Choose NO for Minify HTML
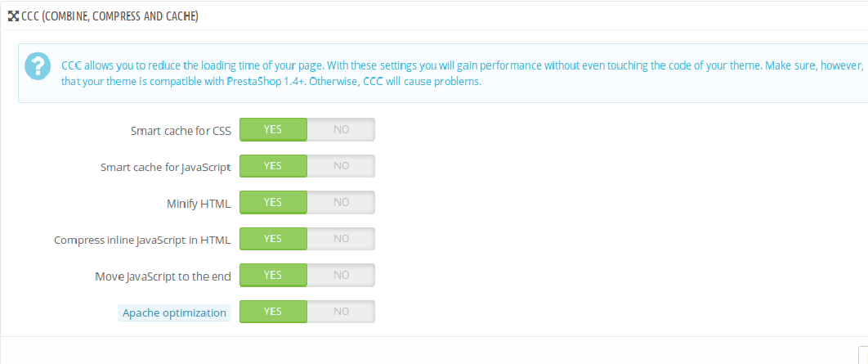The width and height of the screenshot is (868, 364). 341,202
